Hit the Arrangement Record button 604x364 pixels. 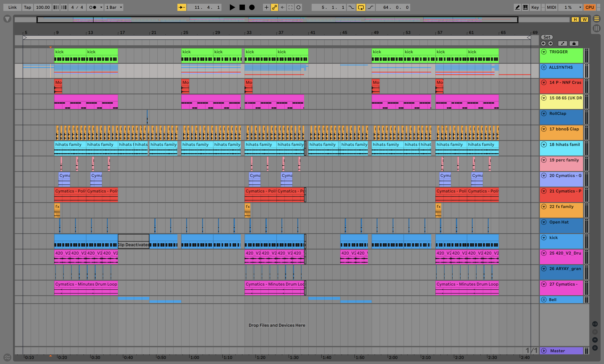252,7
